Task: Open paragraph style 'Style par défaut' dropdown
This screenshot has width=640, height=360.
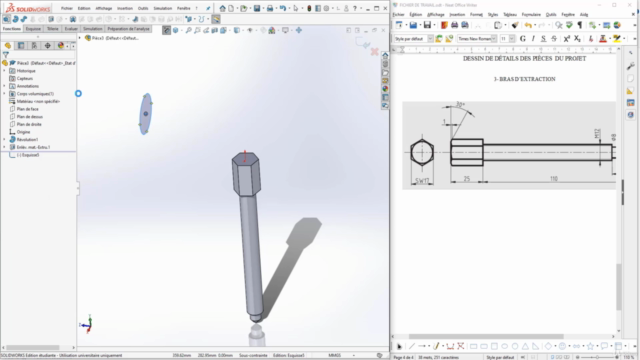Action: pyautogui.click(x=430, y=38)
